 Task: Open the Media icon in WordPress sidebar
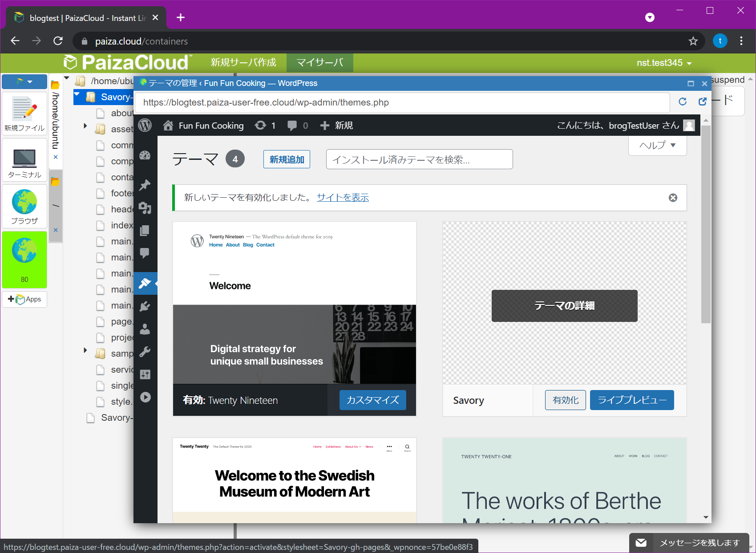145,207
